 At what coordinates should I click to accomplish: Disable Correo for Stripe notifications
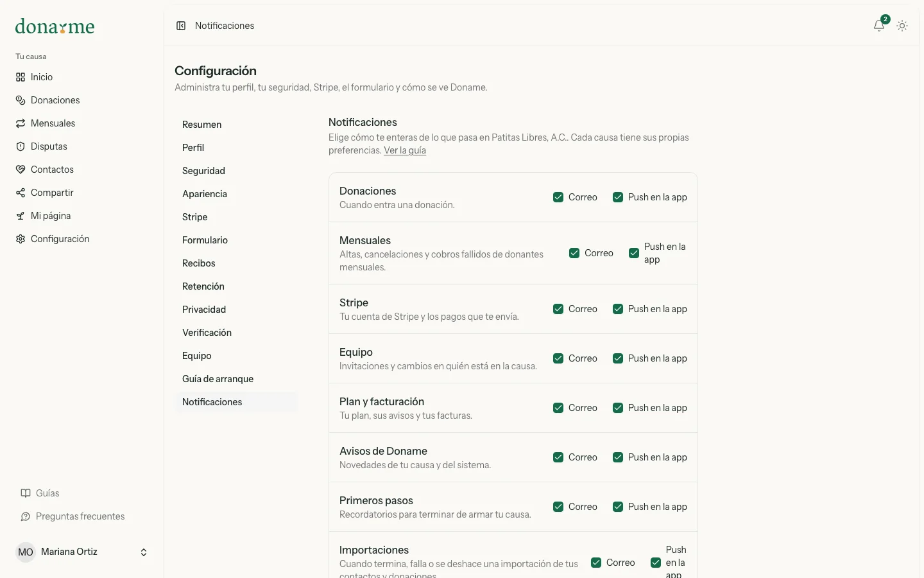coord(558,309)
